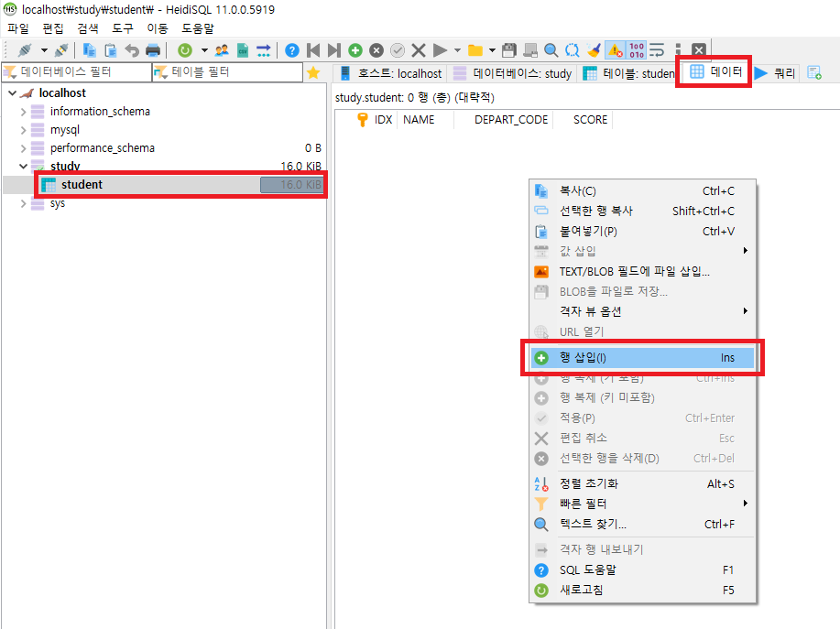Click the Cancel editing X icon

(419, 50)
